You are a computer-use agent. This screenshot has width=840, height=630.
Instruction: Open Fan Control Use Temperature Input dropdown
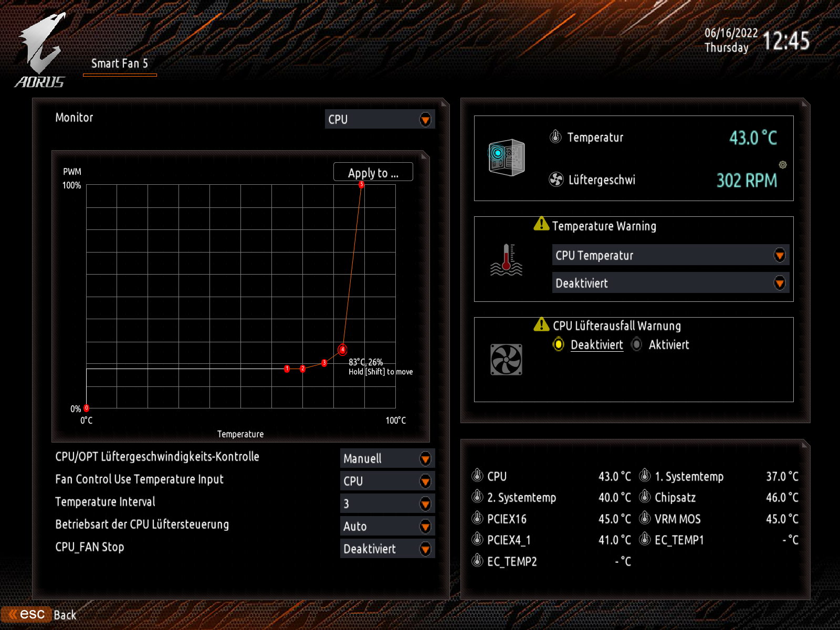point(387,481)
